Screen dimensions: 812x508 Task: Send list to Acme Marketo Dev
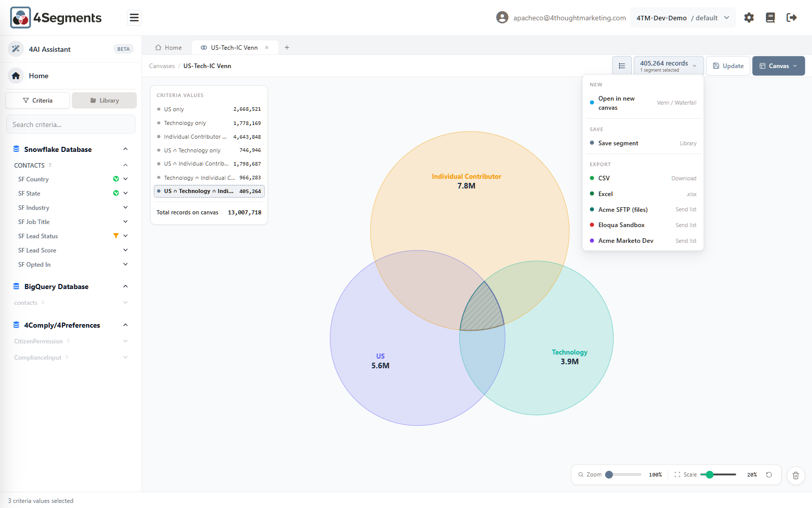(x=643, y=241)
